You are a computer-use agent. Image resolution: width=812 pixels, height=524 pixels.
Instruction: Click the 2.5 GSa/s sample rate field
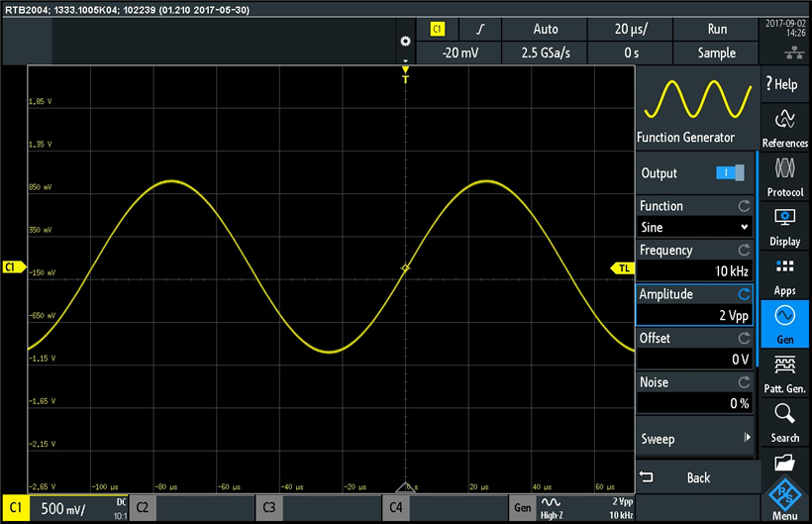coord(545,52)
